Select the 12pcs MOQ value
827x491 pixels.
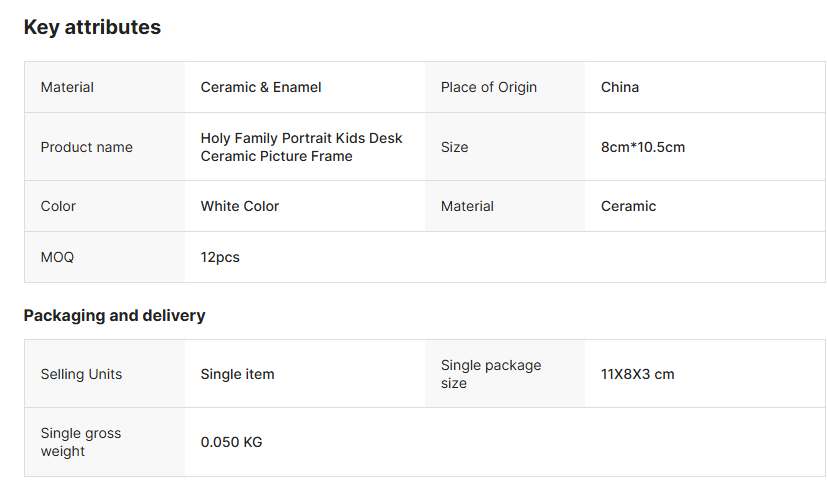tap(220, 257)
